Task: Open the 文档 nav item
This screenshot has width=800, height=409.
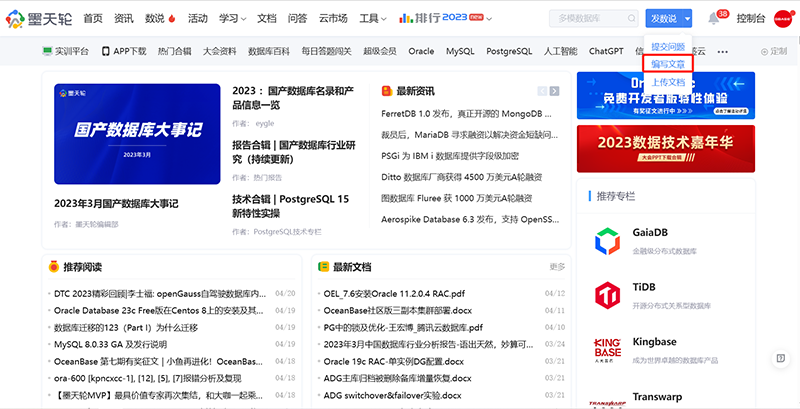Action: (x=266, y=19)
